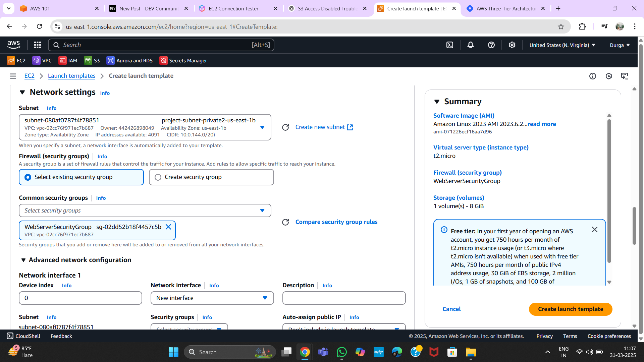Switch to S3 Access Disabled tab

[x=328, y=8]
